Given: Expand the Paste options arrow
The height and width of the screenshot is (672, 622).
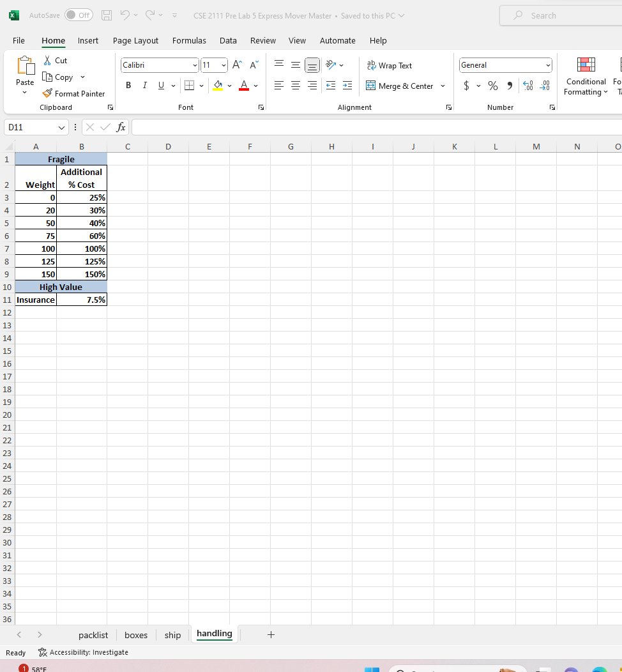Looking at the screenshot, I should 24,92.
